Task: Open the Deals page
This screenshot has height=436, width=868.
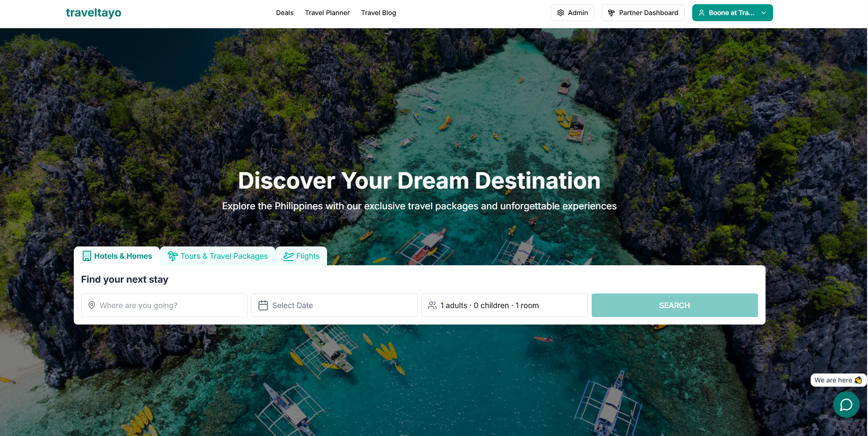Action: point(284,13)
